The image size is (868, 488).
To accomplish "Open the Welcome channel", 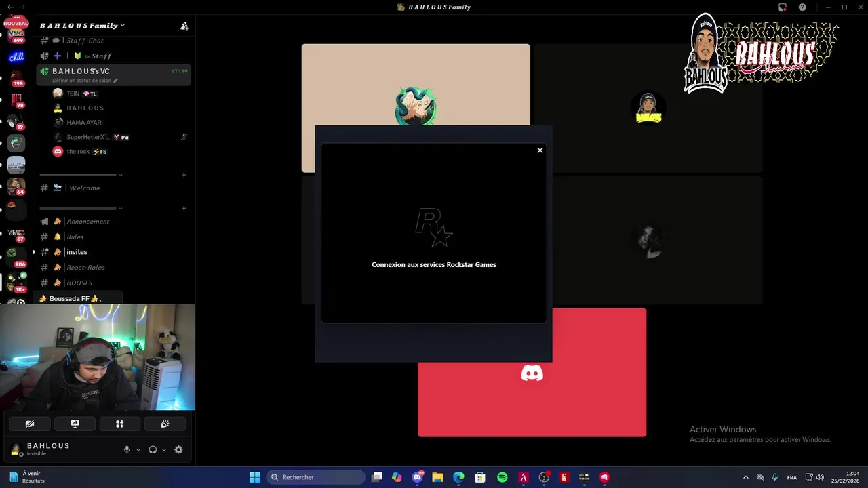I will pyautogui.click(x=113, y=188).
